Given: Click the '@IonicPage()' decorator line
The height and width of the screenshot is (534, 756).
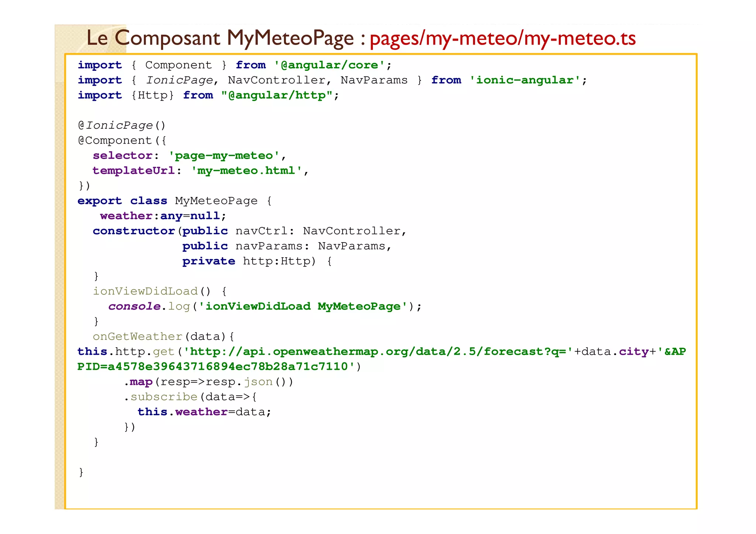Looking at the screenshot, I should (x=122, y=125).
